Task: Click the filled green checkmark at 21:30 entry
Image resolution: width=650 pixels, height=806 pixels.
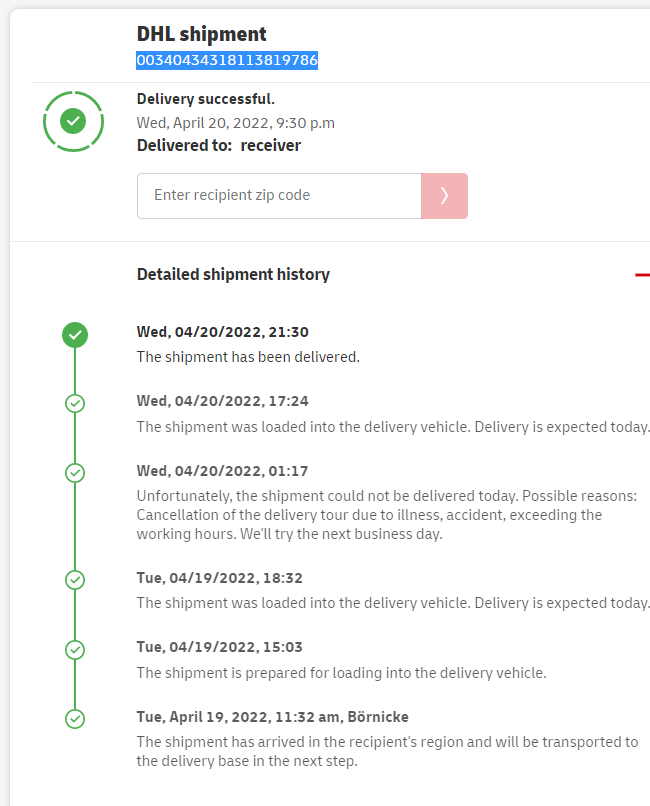Action: click(x=74, y=335)
